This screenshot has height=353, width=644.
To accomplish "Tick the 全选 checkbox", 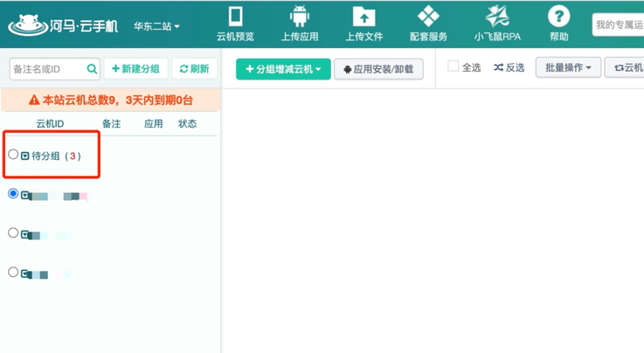I will tap(453, 66).
